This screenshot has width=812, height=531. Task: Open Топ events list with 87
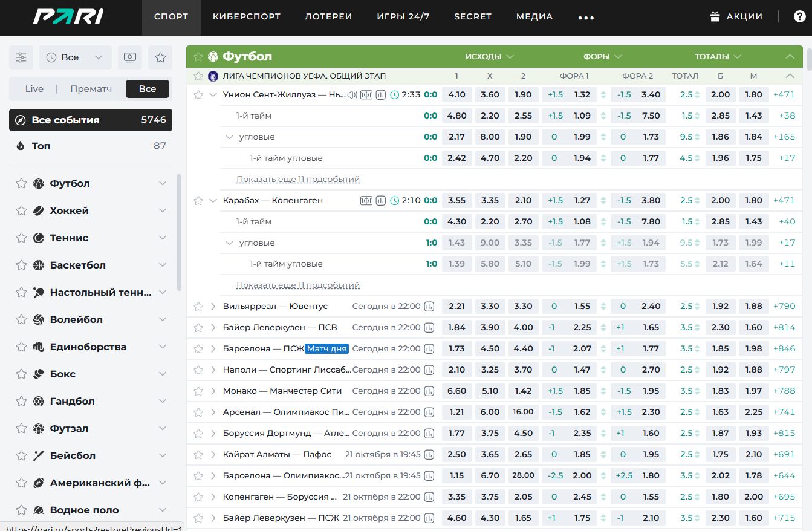tap(91, 146)
